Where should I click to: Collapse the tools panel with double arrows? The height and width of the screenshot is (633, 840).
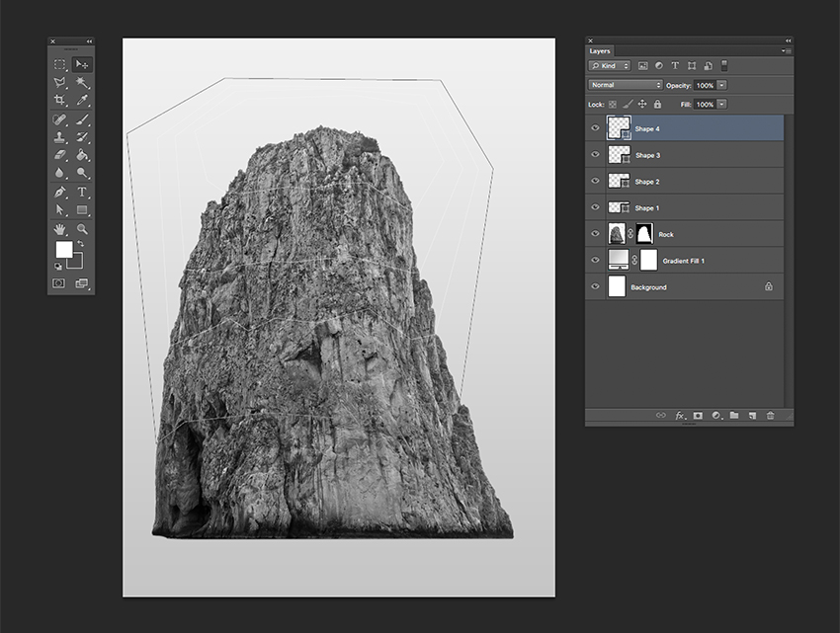pos(90,41)
